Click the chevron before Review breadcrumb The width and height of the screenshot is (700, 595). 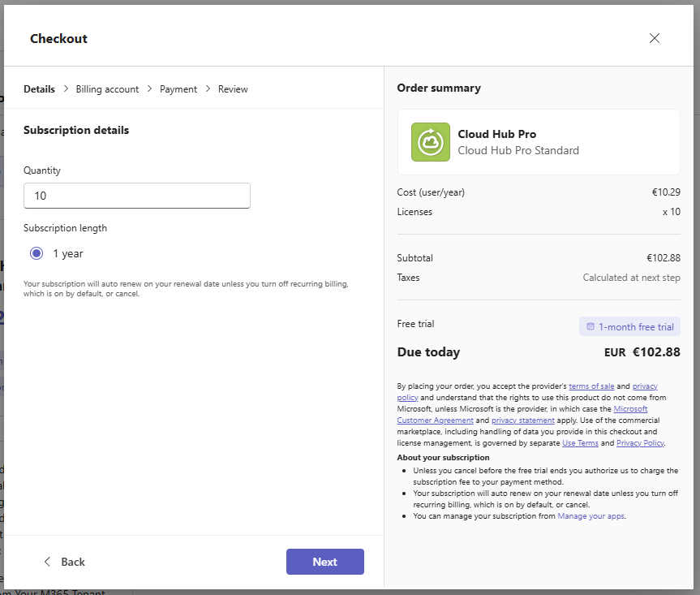(208, 88)
